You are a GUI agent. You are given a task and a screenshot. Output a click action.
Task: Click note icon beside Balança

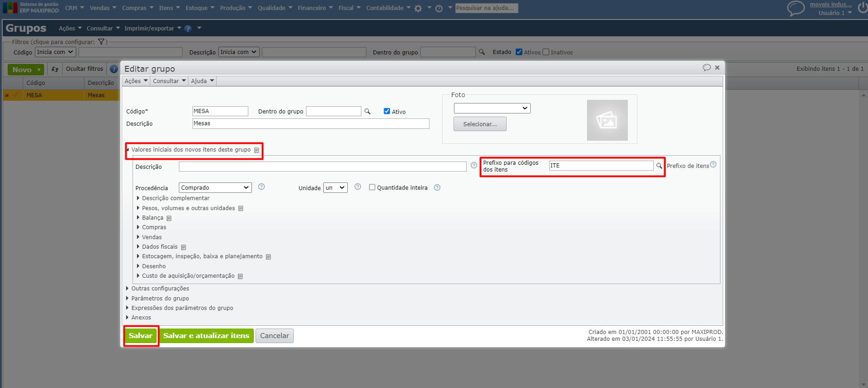(169, 218)
